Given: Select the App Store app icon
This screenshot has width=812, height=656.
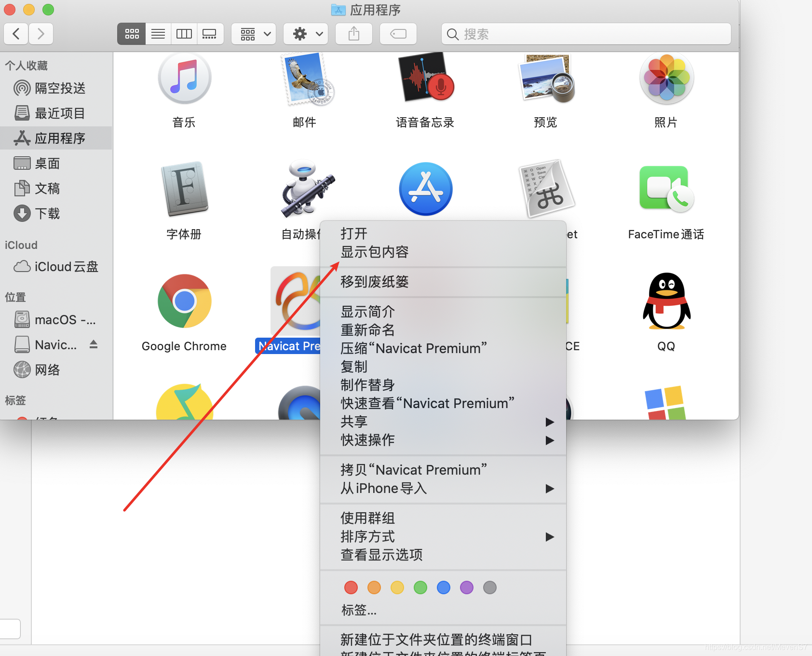Looking at the screenshot, I should coord(426,189).
